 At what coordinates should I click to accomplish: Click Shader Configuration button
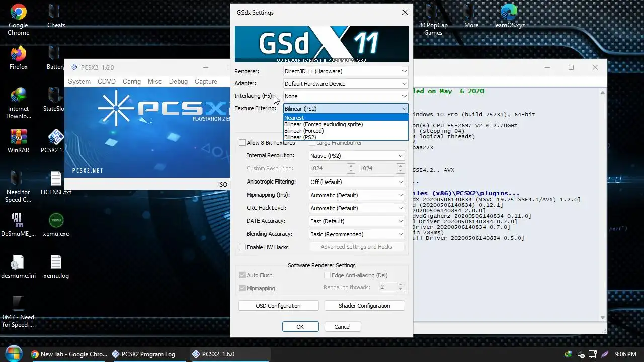364,306
